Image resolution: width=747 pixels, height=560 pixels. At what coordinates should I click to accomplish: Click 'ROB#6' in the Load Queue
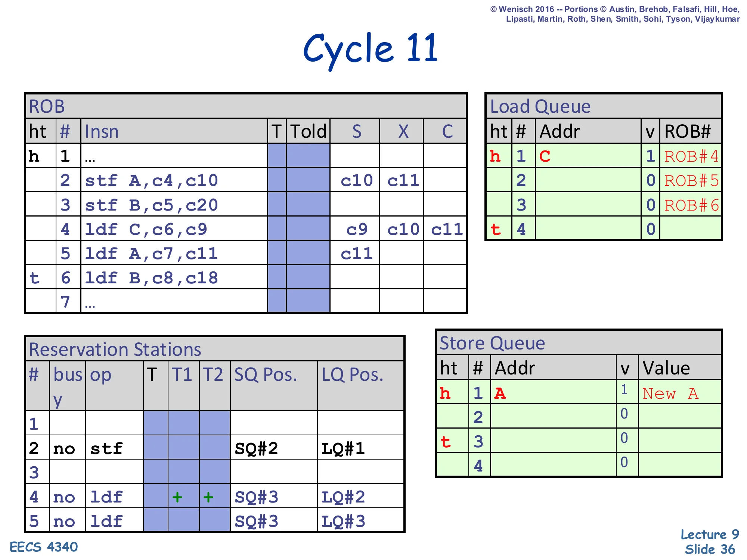point(691,205)
